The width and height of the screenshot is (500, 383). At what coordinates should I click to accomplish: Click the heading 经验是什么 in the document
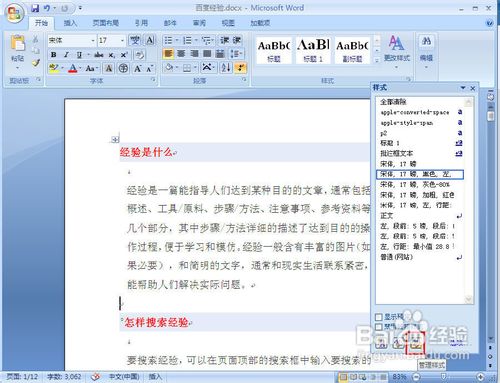(146, 153)
